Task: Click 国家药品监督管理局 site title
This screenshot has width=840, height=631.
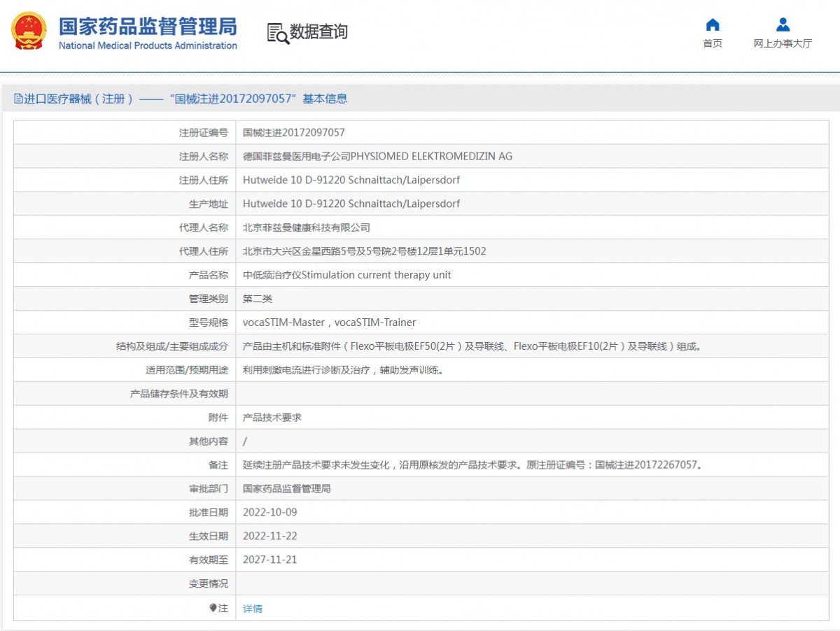Action: coord(148,27)
